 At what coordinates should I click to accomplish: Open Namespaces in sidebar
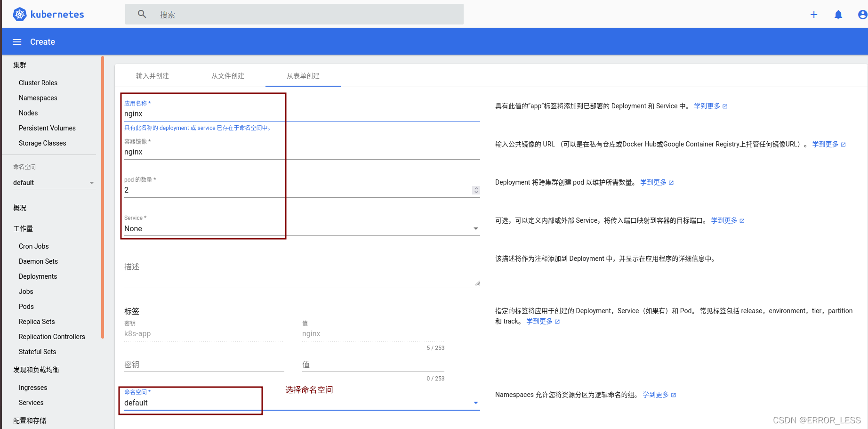pos(38,98)
